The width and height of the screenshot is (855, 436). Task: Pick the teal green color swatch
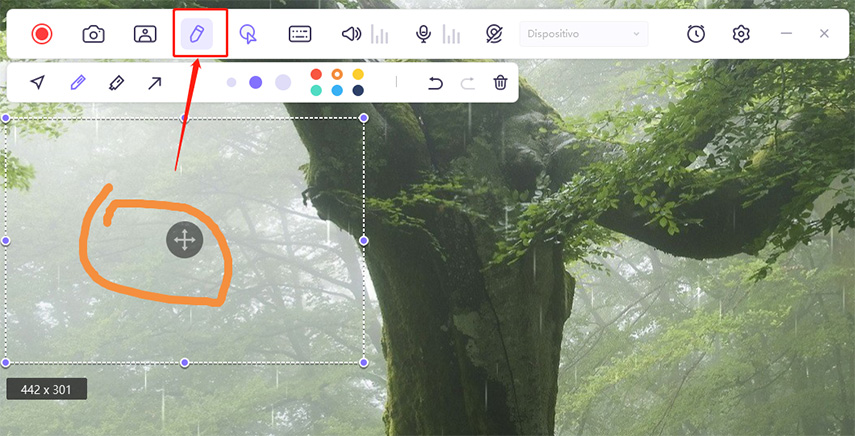(x=316, y=90)
